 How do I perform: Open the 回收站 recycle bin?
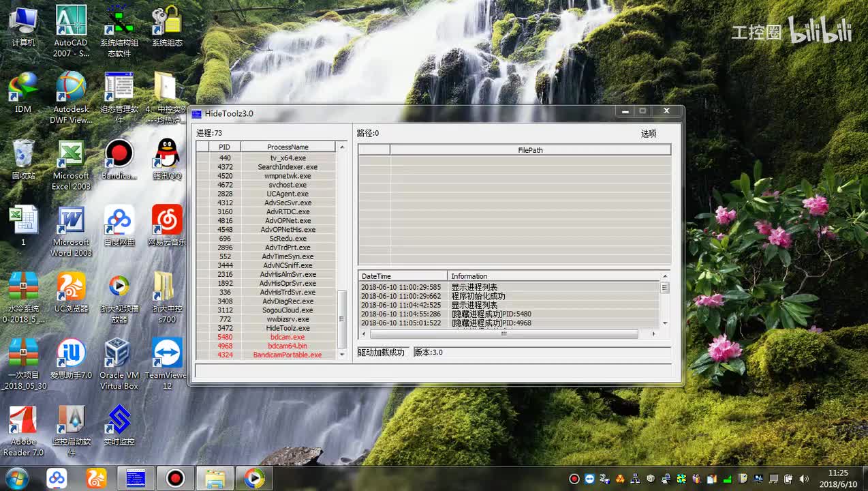23,159
